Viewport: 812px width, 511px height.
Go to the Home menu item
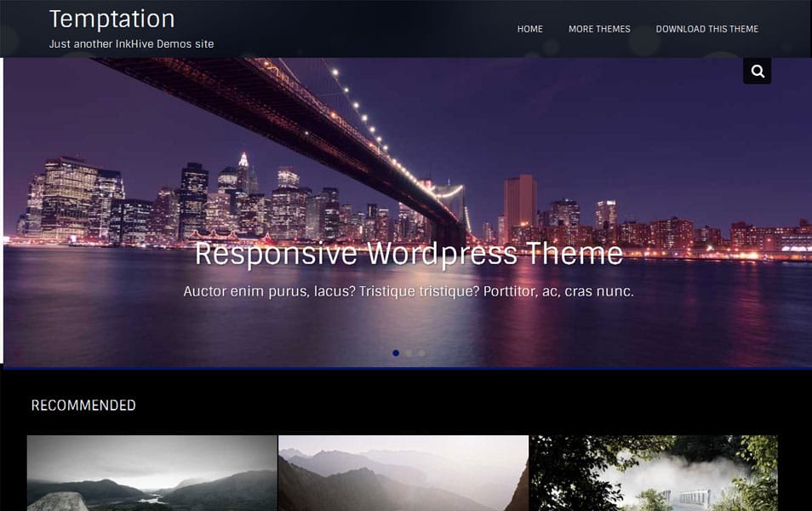[x=529, y=29]
